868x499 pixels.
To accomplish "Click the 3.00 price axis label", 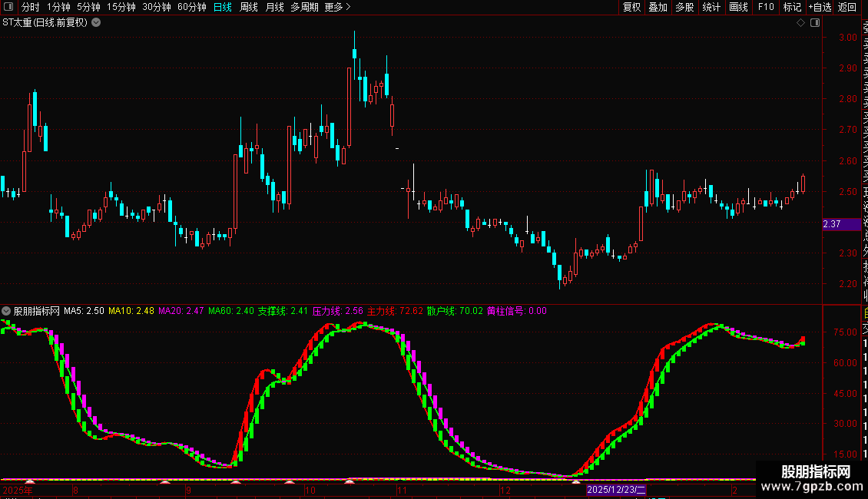I will pyautogui.click(x=848, y=38).
